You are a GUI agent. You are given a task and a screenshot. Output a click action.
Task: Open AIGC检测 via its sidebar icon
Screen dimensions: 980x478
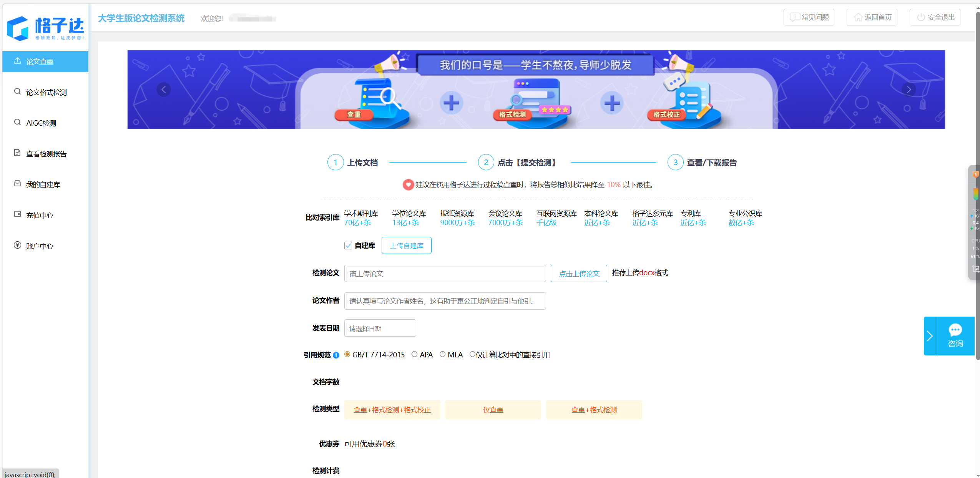click(17, 122)
